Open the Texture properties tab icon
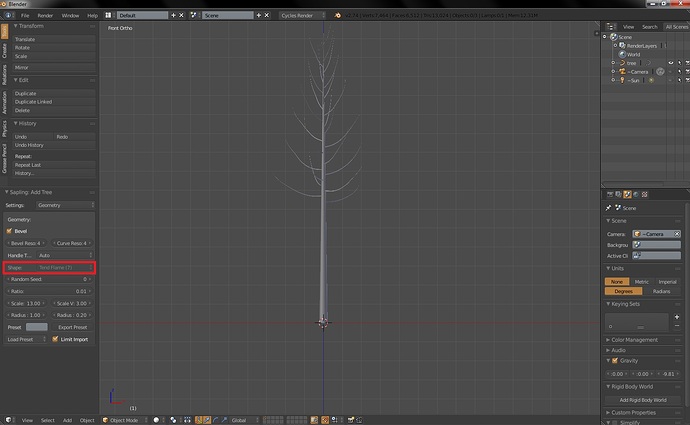Image resolution: width=690 pixels, height=425 pixels. [645, 194]
